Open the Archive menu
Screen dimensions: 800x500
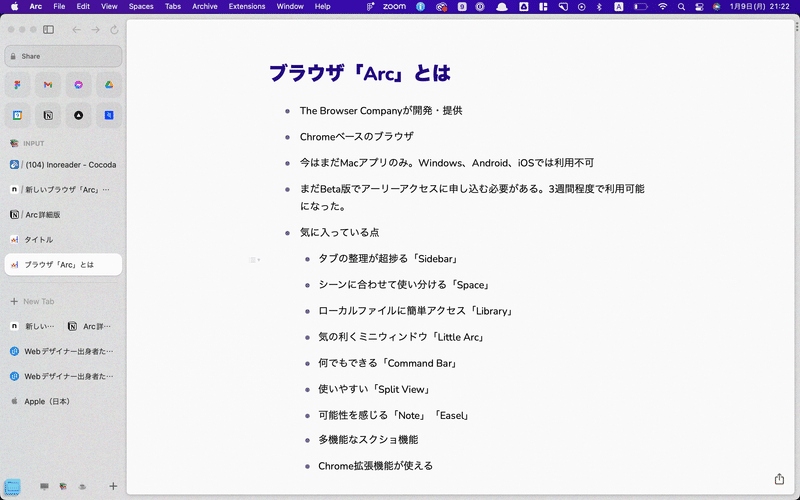tap(205, 7)
